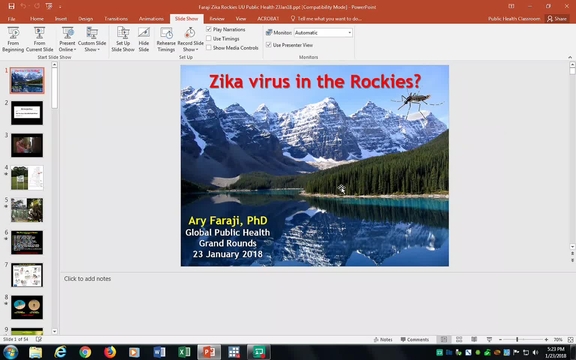
Task: Click slide panel scroll down arrow
Action: pos(54,331)
